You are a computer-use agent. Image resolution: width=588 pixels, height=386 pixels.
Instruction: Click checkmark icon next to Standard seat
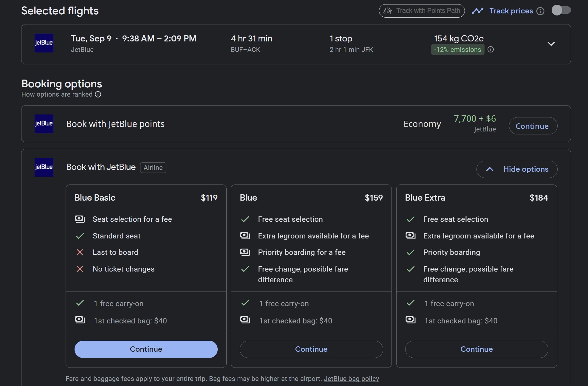tap(80, 236)
